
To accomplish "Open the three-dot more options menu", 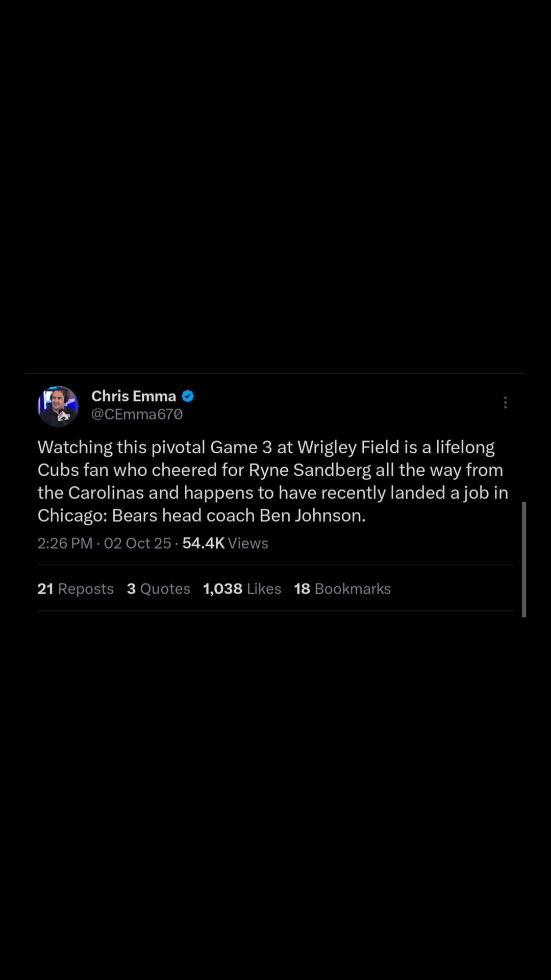I will click(505, 403).
